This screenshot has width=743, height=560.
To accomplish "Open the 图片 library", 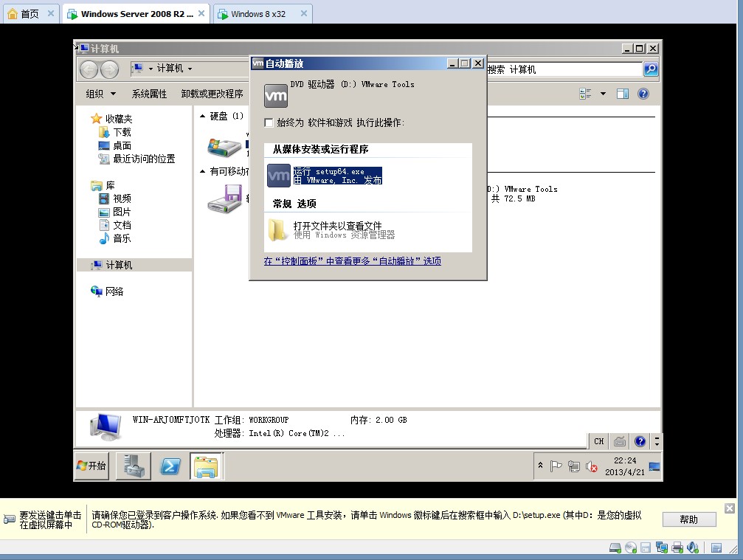I will 114,212.
